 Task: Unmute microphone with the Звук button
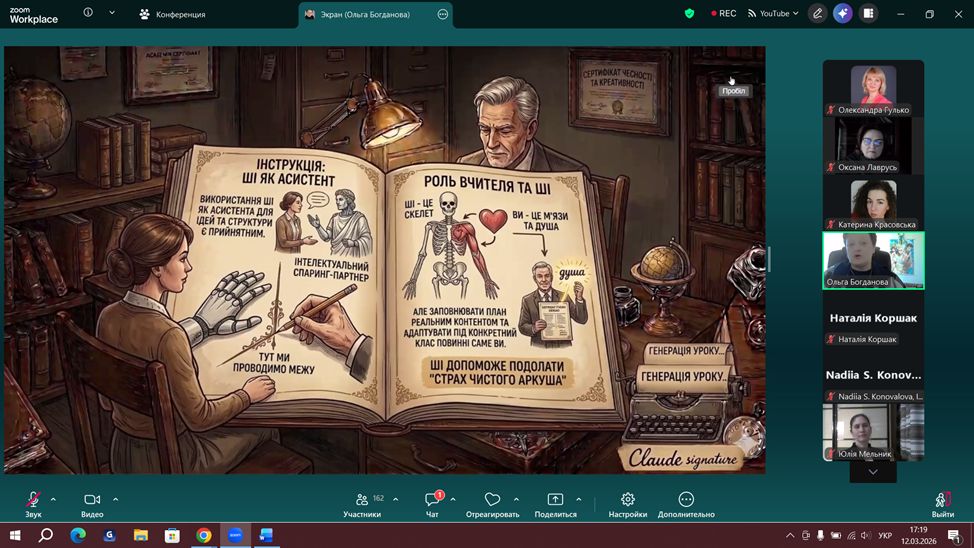(x=33, y=500)
